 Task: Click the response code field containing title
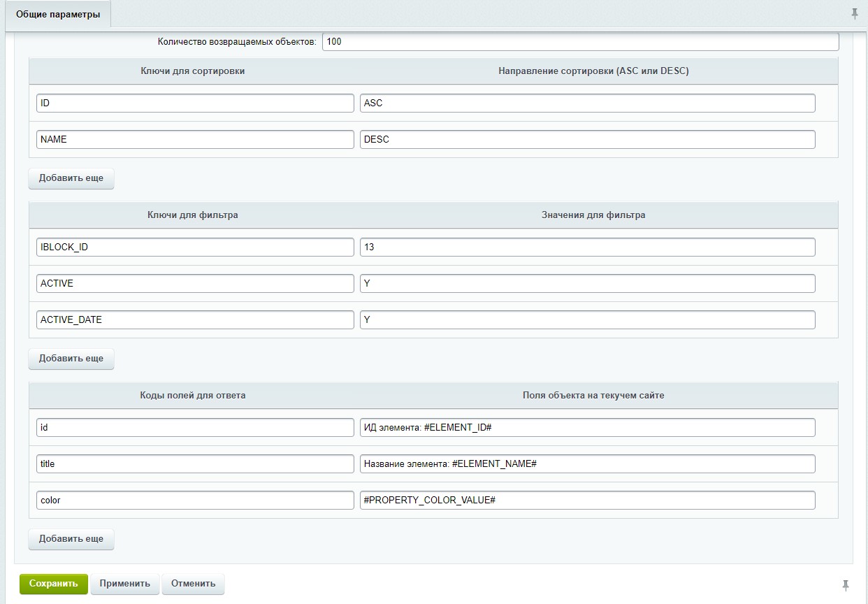[x=195, y=463]
